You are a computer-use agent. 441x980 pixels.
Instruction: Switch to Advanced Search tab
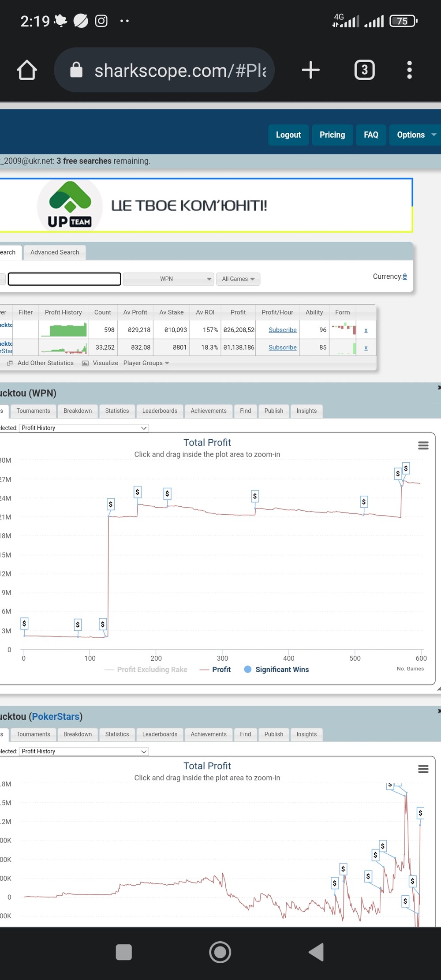pos(55,252)
